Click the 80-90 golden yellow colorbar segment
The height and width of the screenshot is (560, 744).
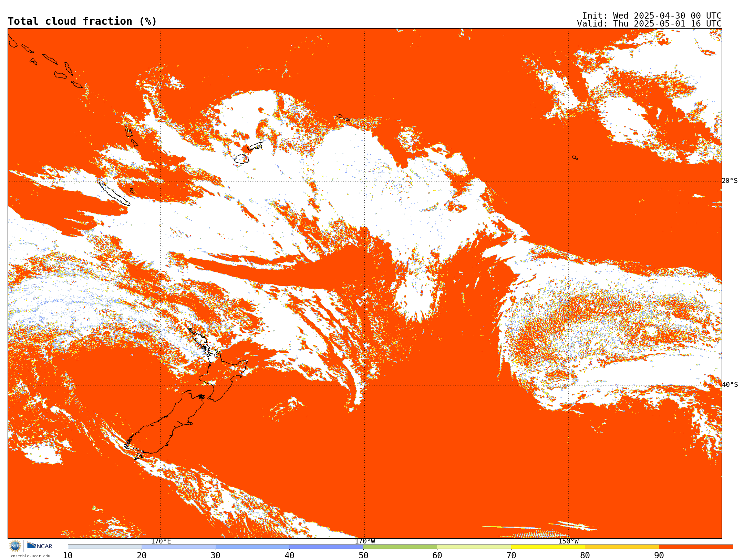click(x=622, y=547)
